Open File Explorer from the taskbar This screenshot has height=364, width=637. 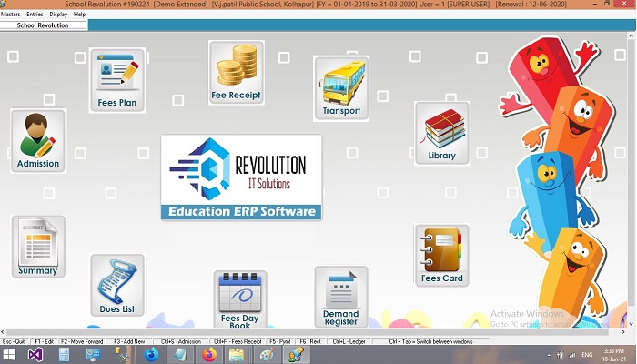pyautogui.click(x=237, y=355)
